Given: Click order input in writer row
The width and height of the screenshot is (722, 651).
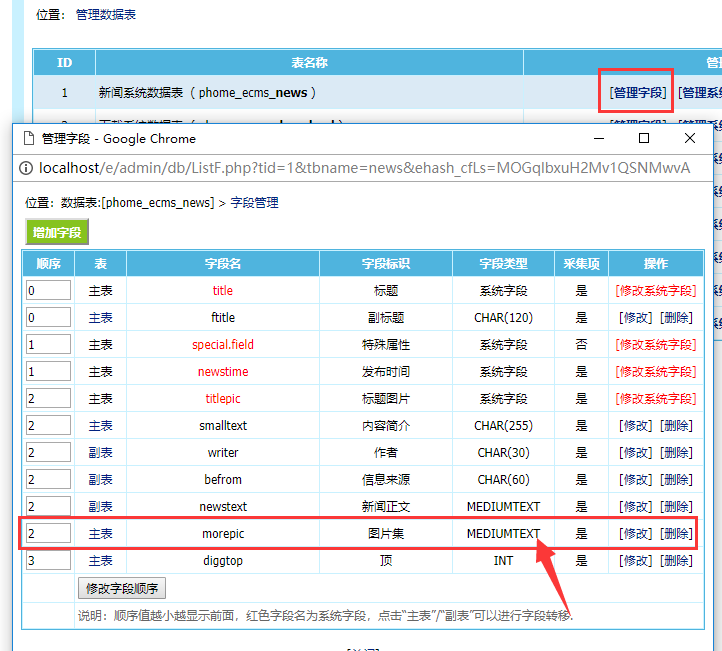Looking at the screenshot, I should point(48,452).
